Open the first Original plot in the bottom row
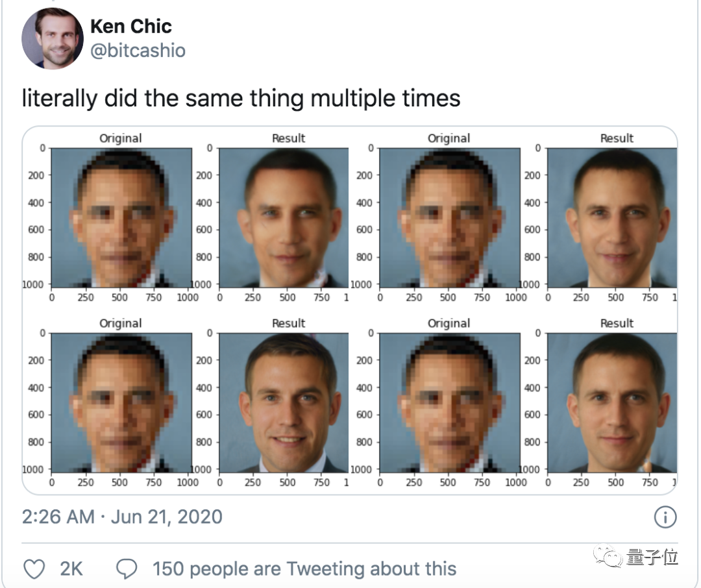This screenshot has height=588, width=701. point(121,402)
